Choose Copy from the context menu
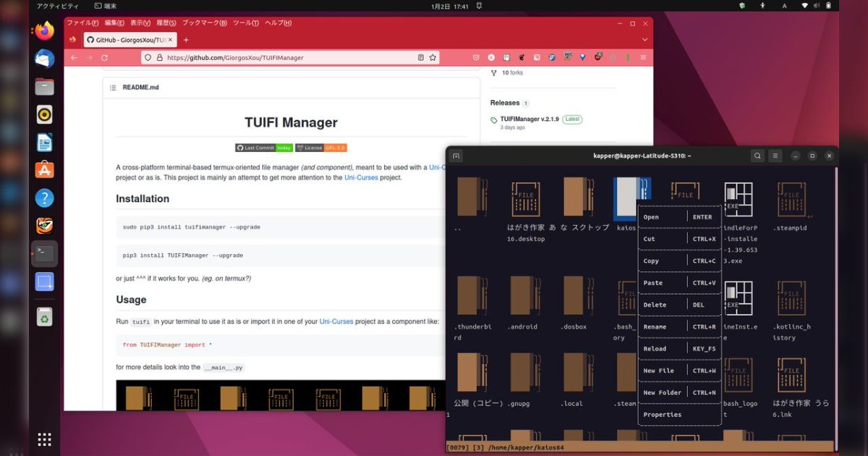This screenshot has height=456, width=868. (x=651, y=261)
